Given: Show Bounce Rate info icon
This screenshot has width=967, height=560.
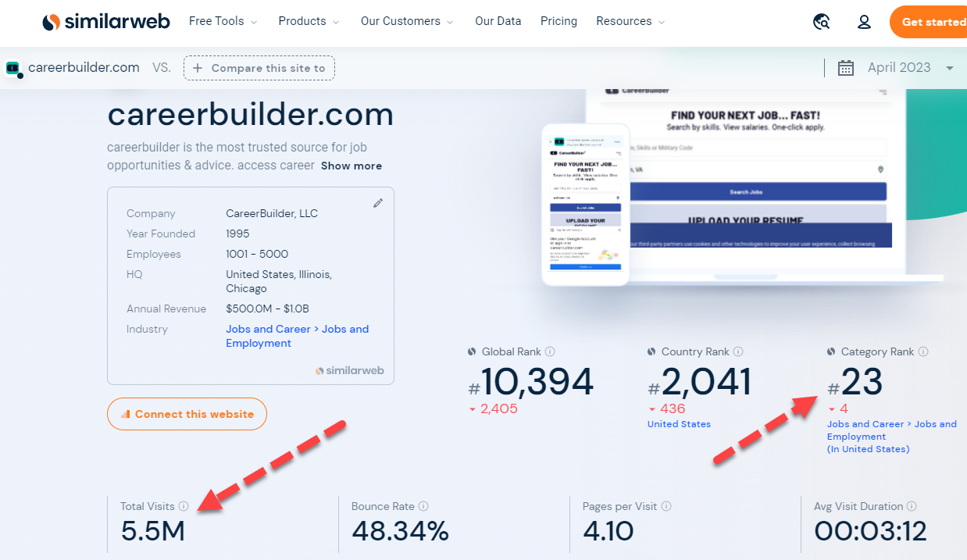Looking at the screenshot, I should 423,507.
